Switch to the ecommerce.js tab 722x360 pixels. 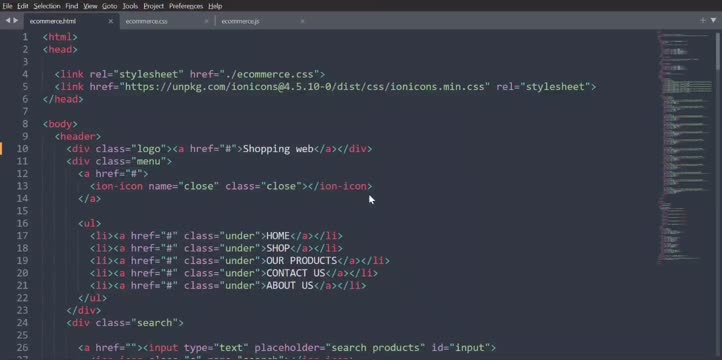pos(240,21)
